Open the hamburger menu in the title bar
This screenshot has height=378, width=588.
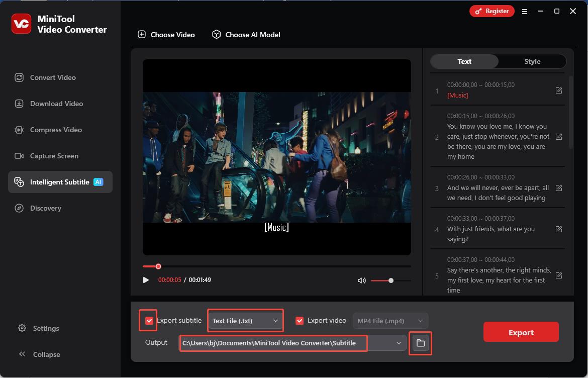(525, 11)
